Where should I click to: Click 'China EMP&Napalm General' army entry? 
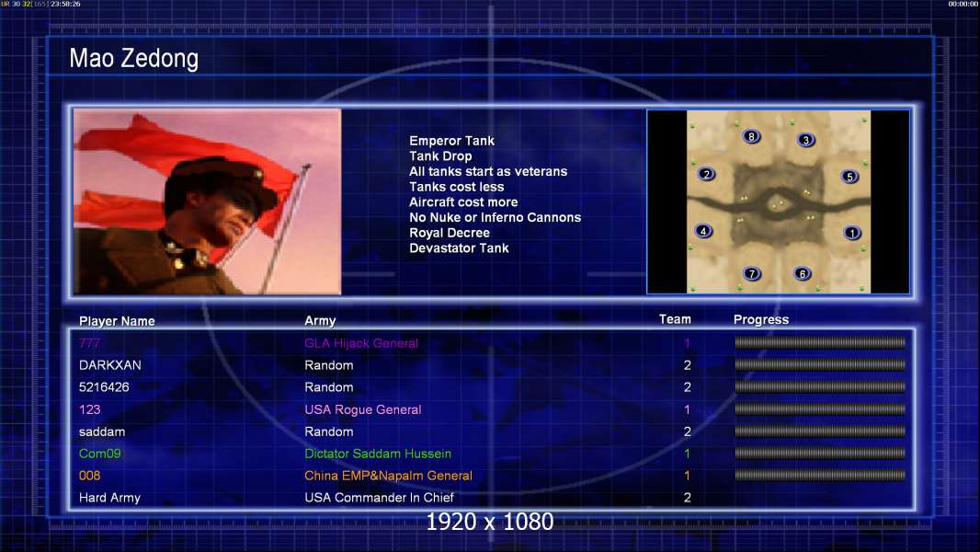pyautogui.click(x=388, y=475)
